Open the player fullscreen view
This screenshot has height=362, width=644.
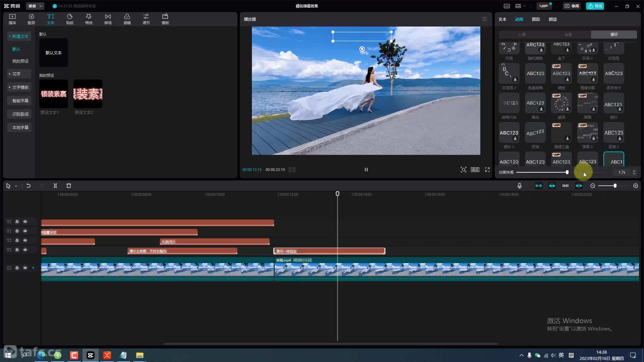487,170
